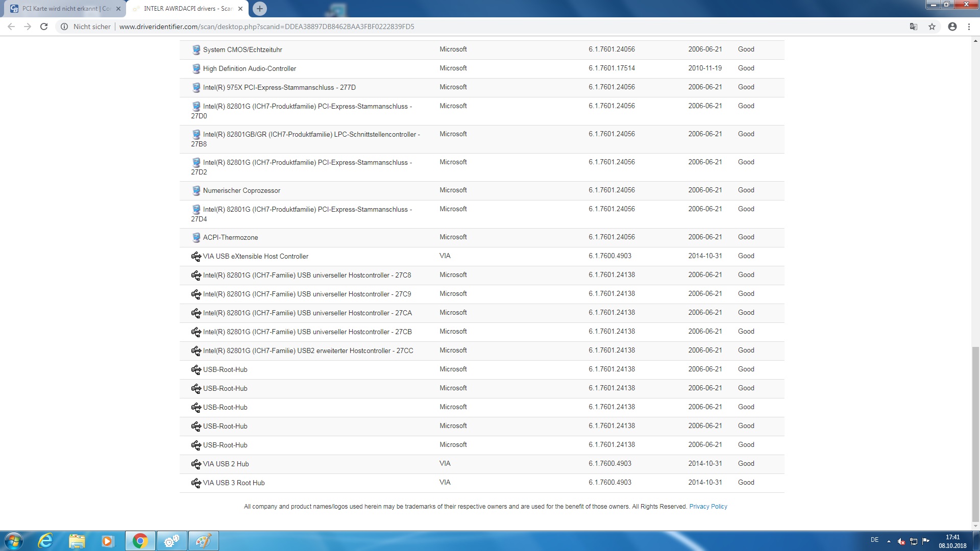The height and width of the screenshot is (551, 980).
Task: Bookmark this page with the star
Action: click(x=932, y=27)
